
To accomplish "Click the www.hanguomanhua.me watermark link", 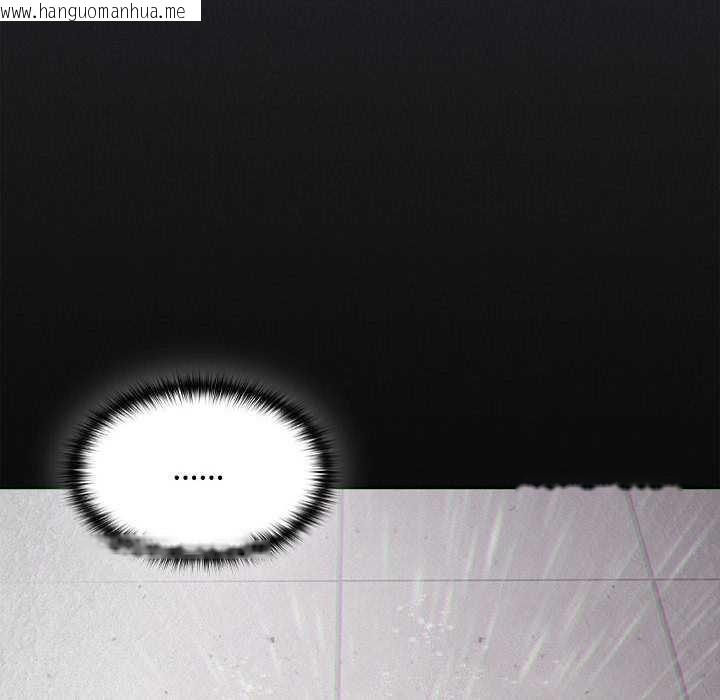I will pyautogui.click(x=100, y=11).
